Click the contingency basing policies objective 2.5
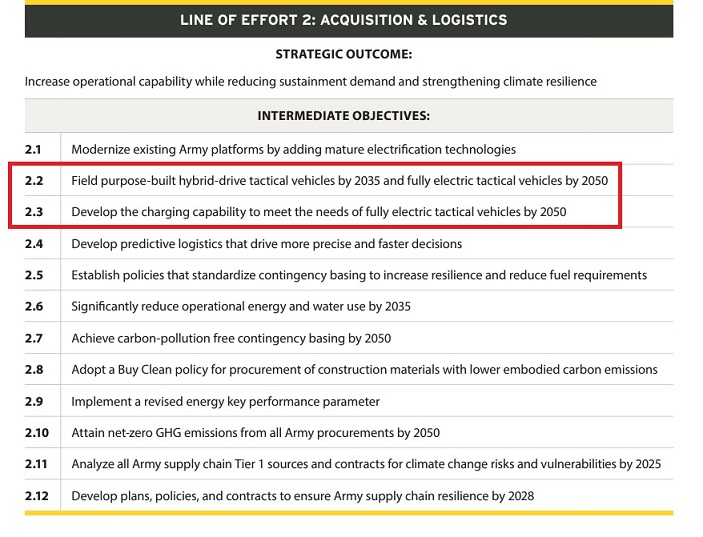 pyautogui.click(x=359, y=275)
